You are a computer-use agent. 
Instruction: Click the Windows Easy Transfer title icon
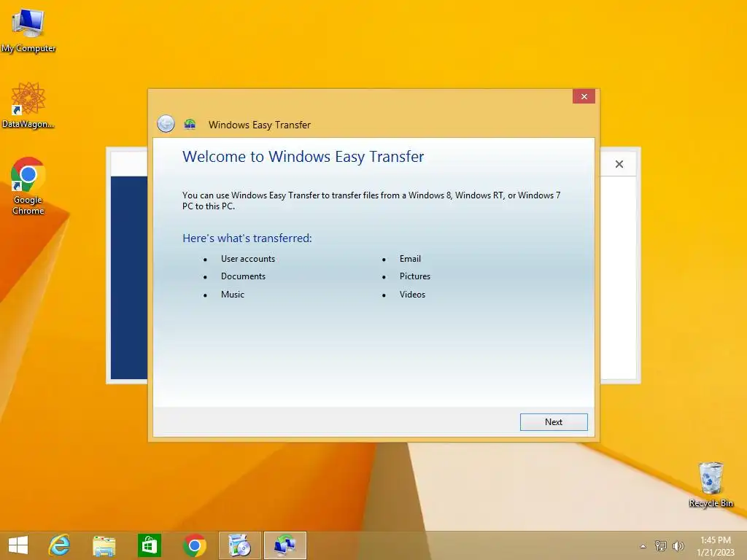(190, 124)
